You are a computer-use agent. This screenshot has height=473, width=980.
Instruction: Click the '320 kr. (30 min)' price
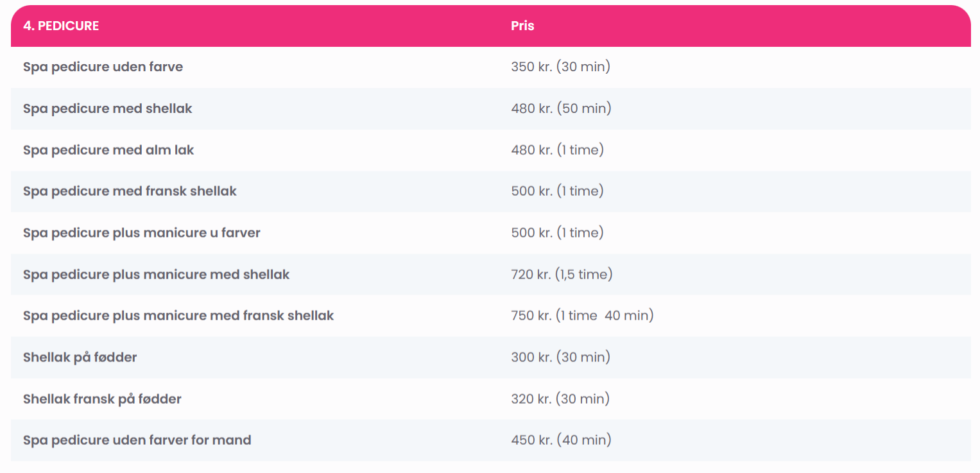click(x=560, y=399)
